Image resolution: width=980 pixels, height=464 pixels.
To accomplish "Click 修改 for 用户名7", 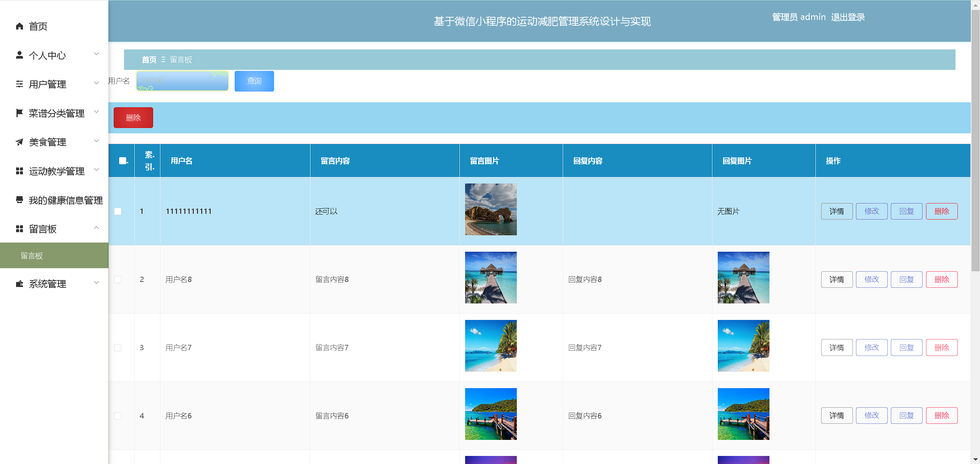I will pos(872,348).
